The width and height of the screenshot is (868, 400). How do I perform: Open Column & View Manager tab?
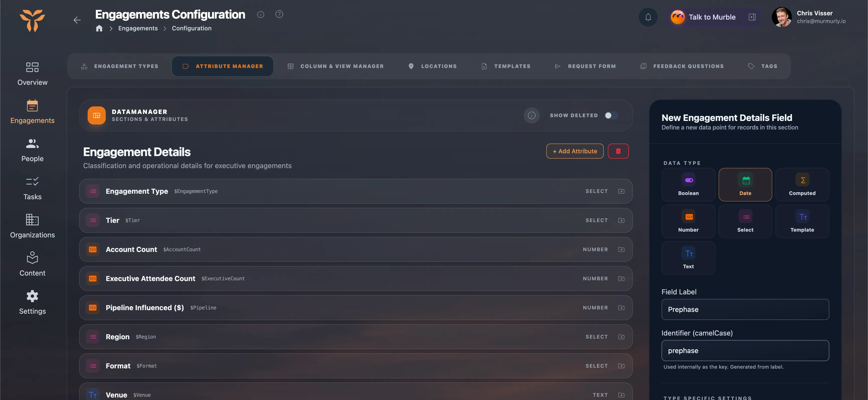pos(336,66)
